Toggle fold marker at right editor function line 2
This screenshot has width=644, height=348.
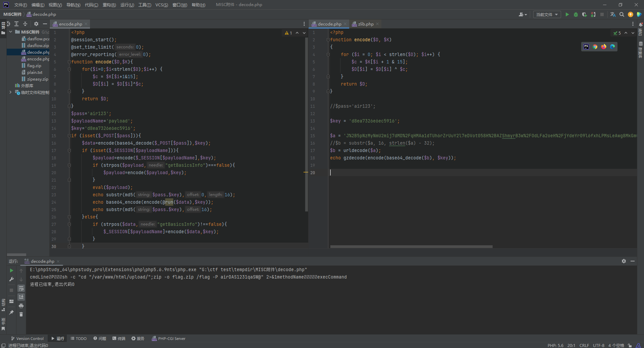pyautogui.click(x=328, y=40)
